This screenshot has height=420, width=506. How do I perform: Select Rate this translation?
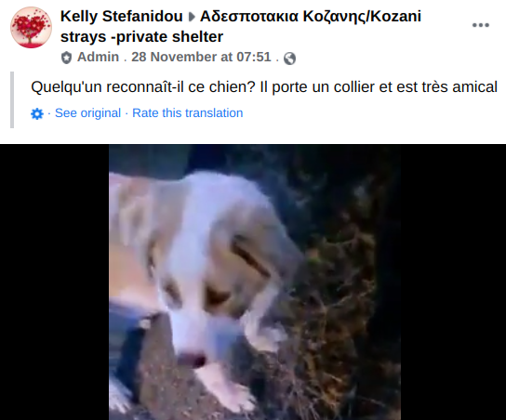click(x=188, y=113)
